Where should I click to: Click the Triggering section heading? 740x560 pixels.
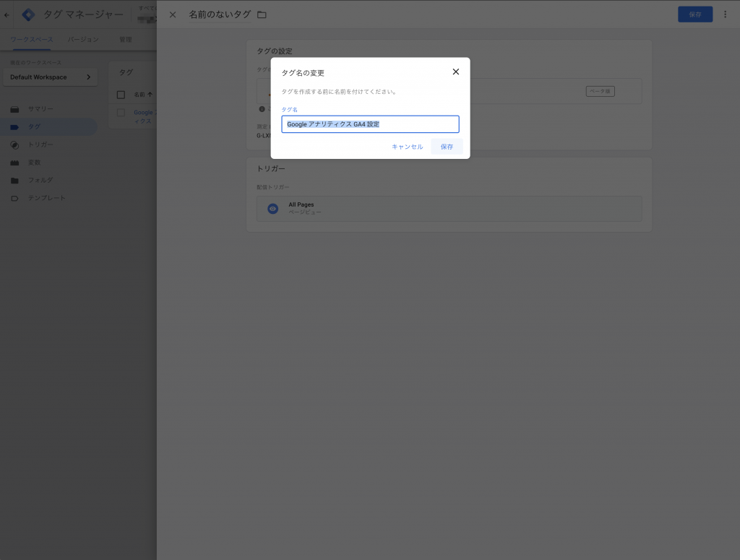pyautogui.click(x=271, y=168)
